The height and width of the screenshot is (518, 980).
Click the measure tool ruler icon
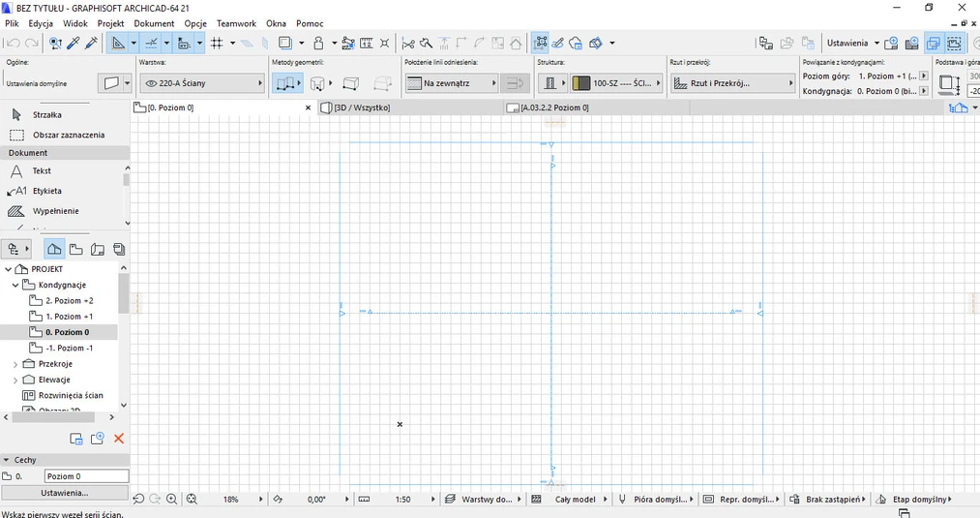click(367, 43)
